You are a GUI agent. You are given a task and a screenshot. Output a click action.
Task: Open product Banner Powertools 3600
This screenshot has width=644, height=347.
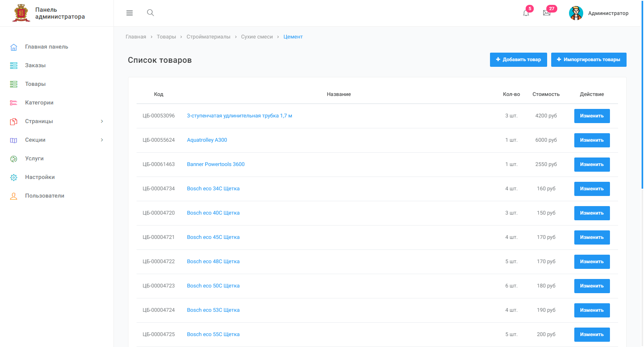[216, 164]
